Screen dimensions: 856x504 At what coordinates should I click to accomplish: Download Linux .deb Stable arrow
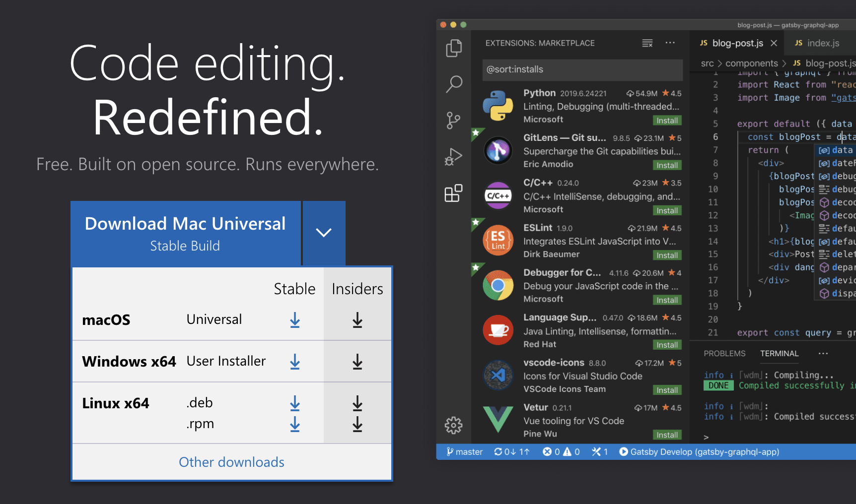pos(295,403)
